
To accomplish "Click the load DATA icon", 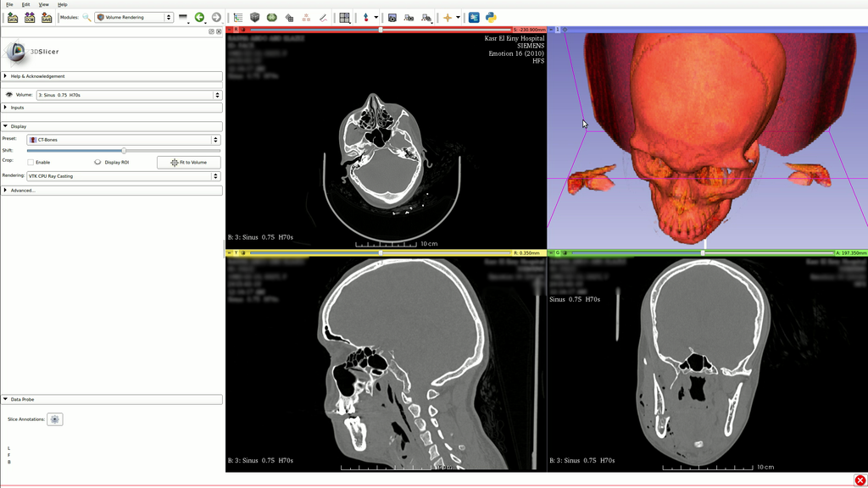I will pyautogui.click(x=12, y=18).
